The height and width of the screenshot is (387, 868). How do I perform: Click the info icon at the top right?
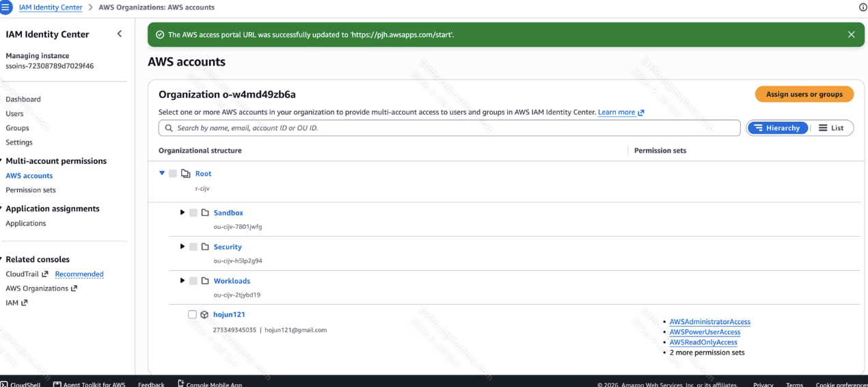coord(863,8)
